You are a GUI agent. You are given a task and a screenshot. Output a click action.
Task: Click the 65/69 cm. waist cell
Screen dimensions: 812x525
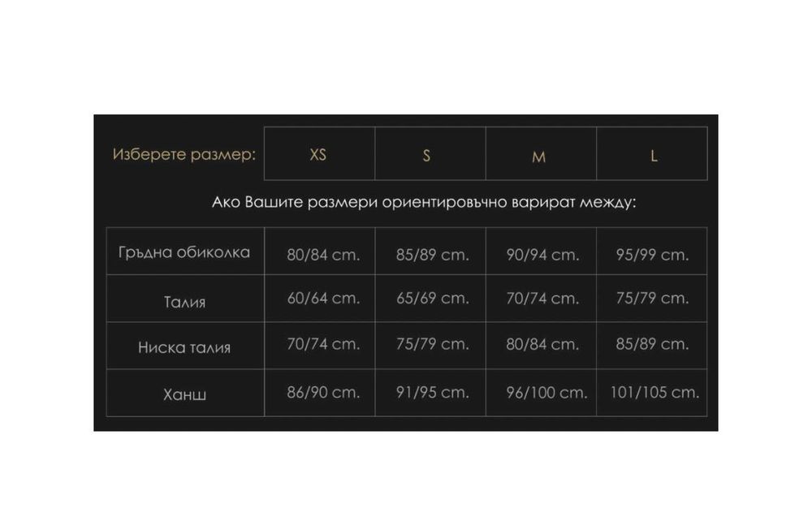(x=433, y=298)
